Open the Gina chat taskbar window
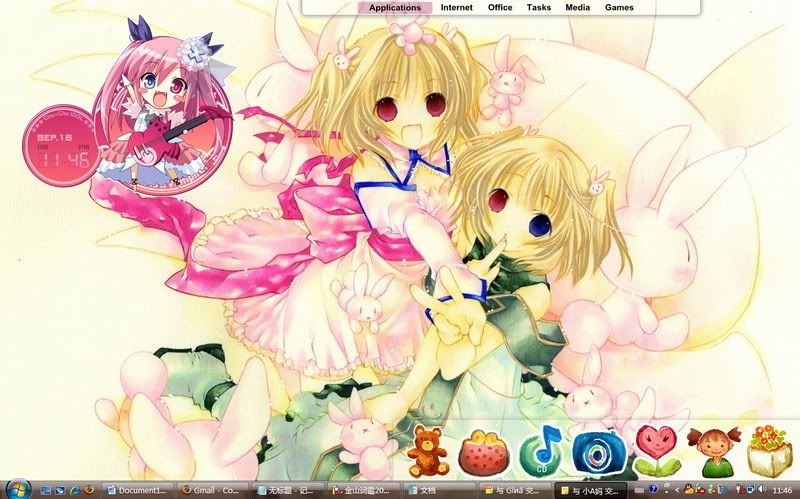Screen dimensions: 800x499 point(515,491)
